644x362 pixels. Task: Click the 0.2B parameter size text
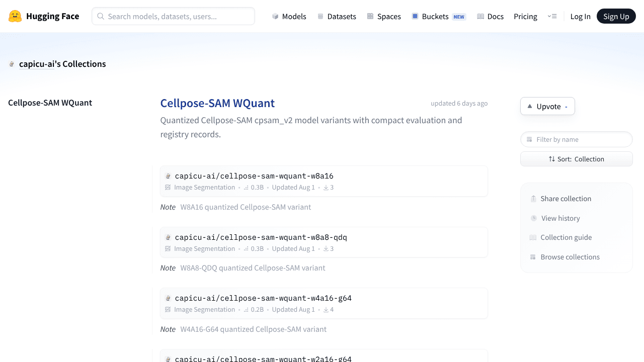[257, 310]
